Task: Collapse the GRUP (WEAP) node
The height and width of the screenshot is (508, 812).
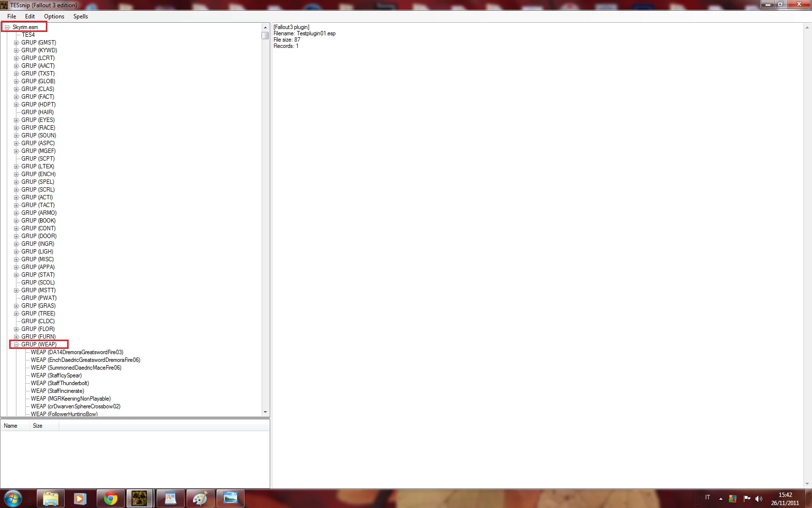Action: pos(16,344)
